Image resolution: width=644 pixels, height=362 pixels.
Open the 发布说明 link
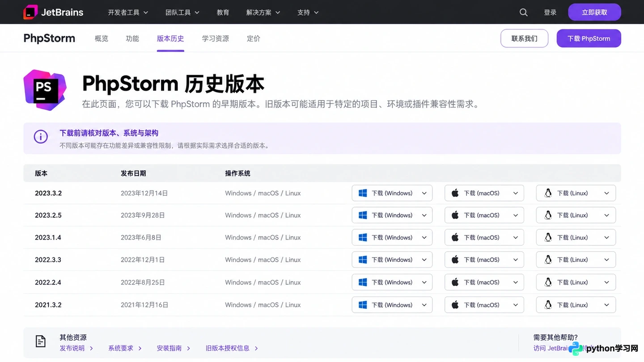click(x=76, y=348)
